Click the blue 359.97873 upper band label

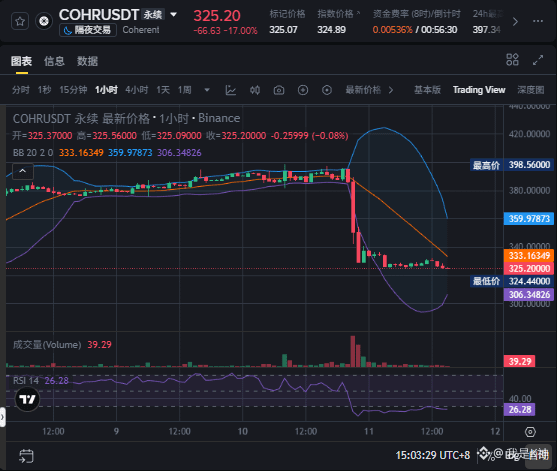(529, 218)
